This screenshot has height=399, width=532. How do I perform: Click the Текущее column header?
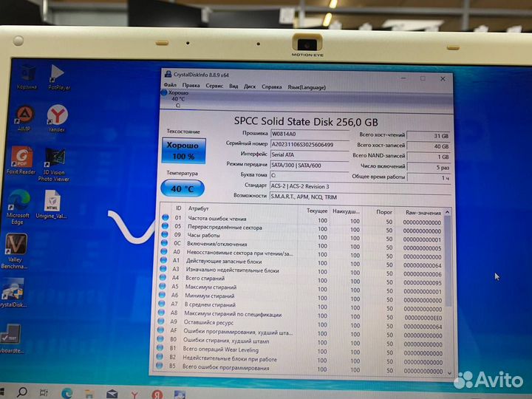tap(317, 211)
